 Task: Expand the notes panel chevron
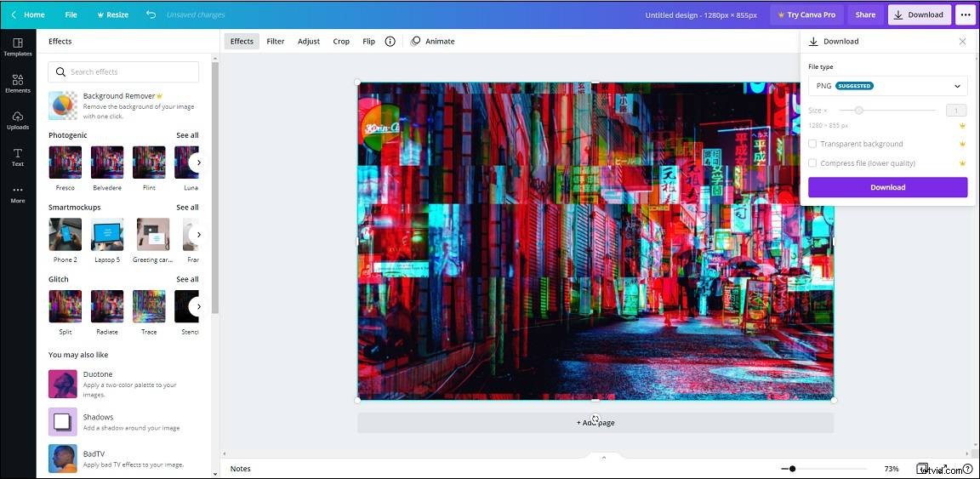604,458
